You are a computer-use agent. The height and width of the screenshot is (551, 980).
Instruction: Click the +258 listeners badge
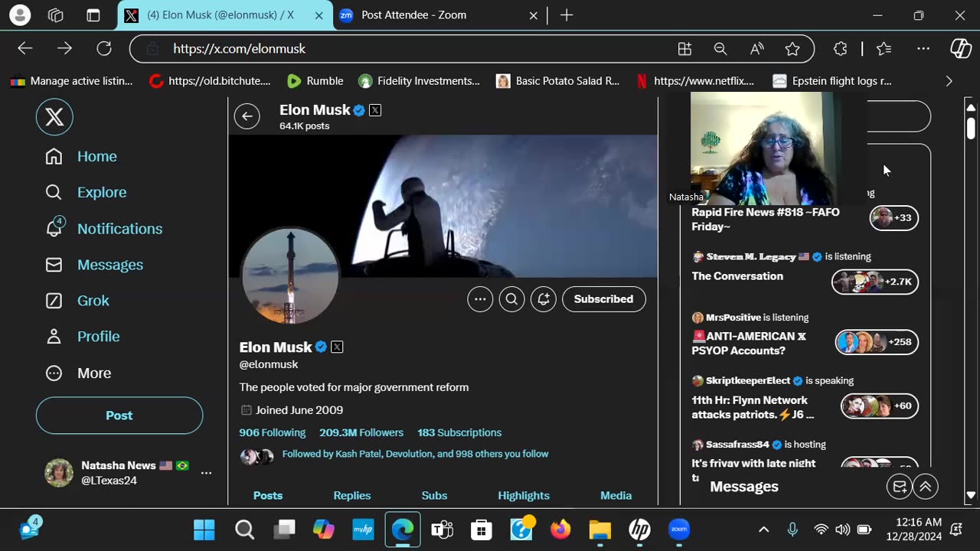(x=877, y=342)
